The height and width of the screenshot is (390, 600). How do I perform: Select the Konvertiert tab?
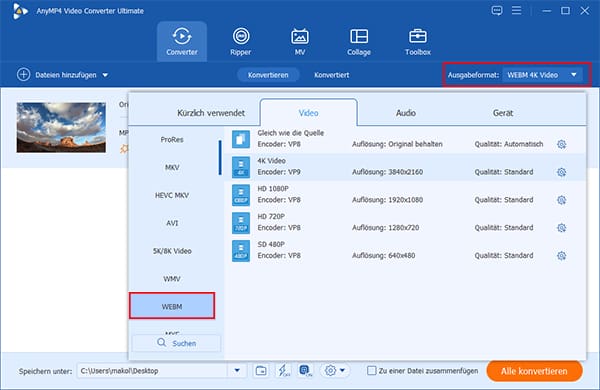point(331,75)
